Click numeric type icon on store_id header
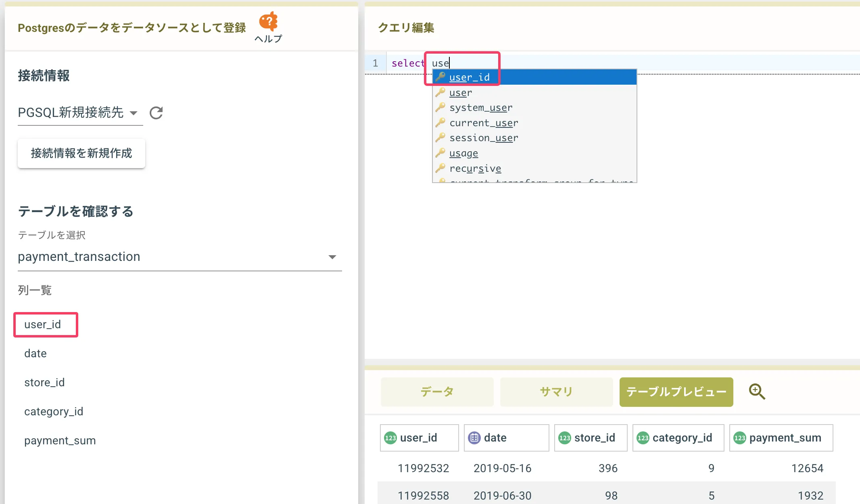 pos(565,438)
